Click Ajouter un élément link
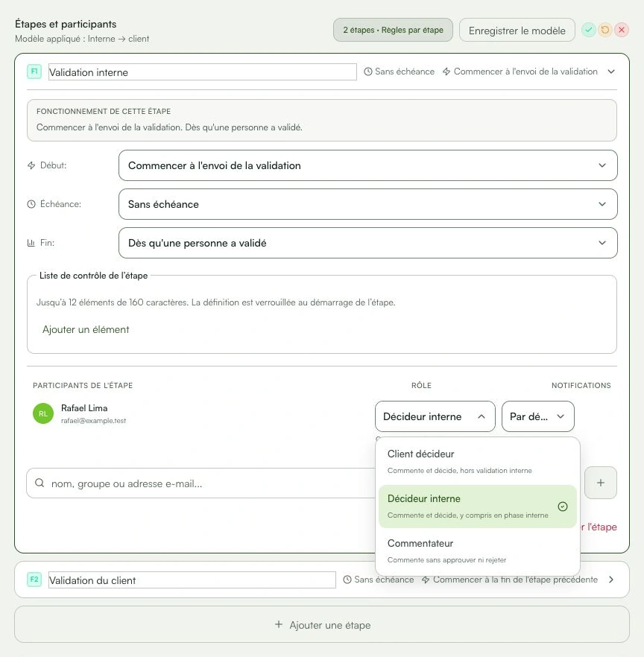Screen dimensions: 644x657 tap(86, 329)
